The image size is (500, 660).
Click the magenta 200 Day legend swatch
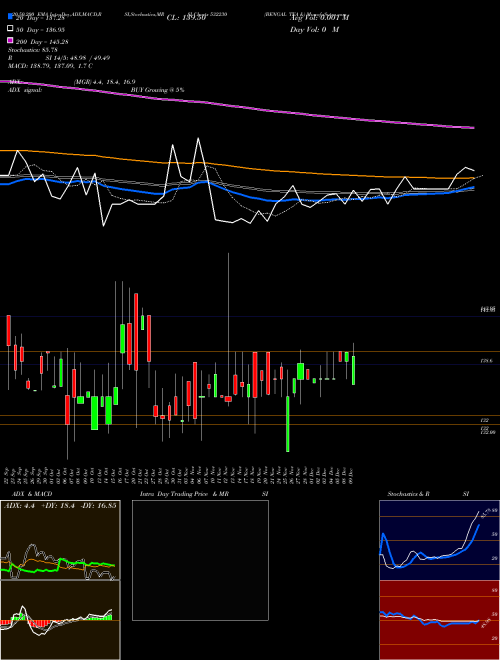pos(10,40)
